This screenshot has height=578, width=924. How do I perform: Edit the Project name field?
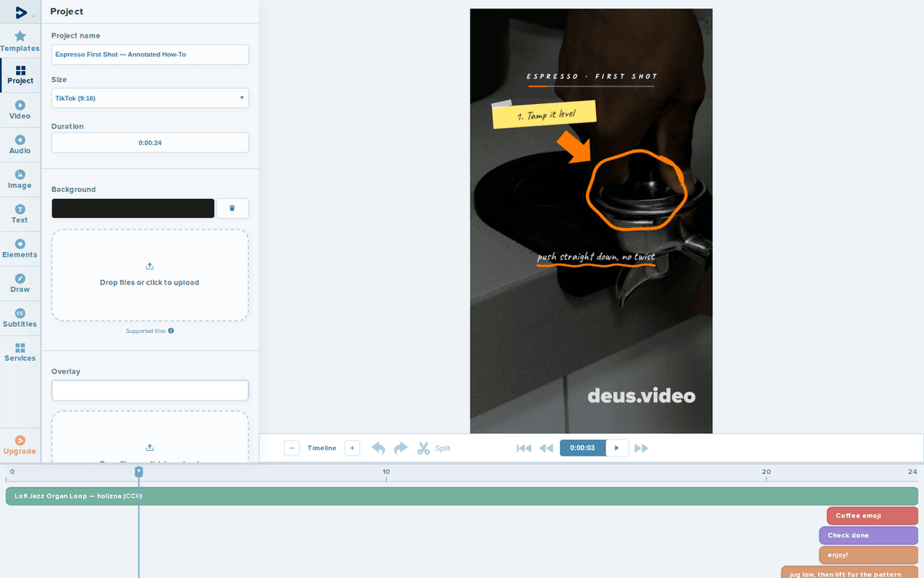[x=150, y=55]
